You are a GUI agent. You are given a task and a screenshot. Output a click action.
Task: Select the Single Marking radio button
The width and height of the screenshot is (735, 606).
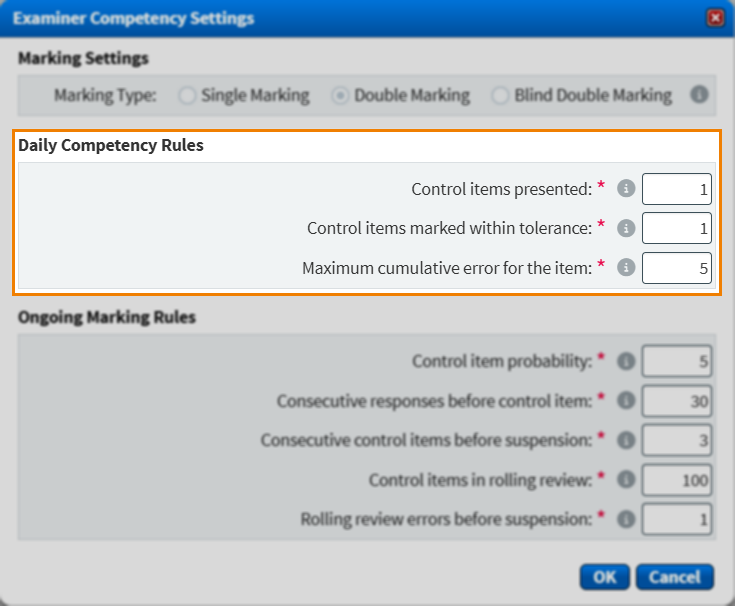point(187,96)
